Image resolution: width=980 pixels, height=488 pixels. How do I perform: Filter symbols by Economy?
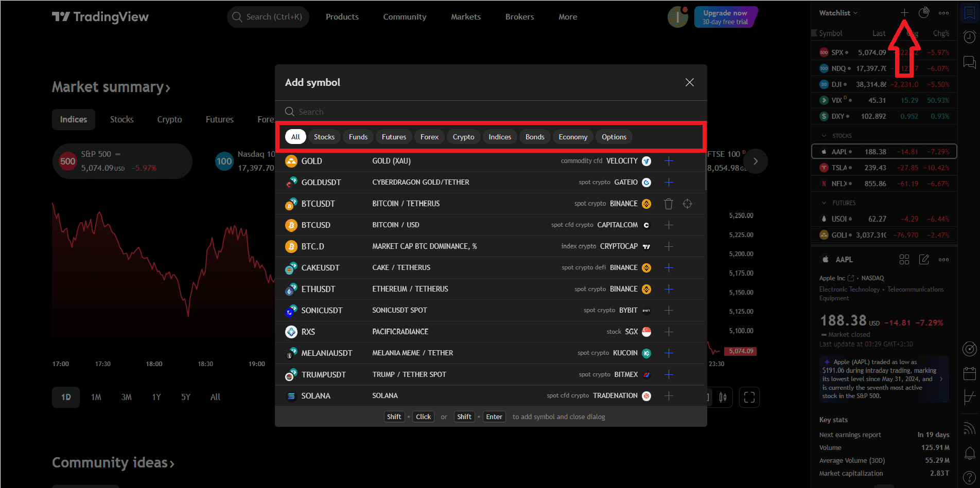pos(573,137)
